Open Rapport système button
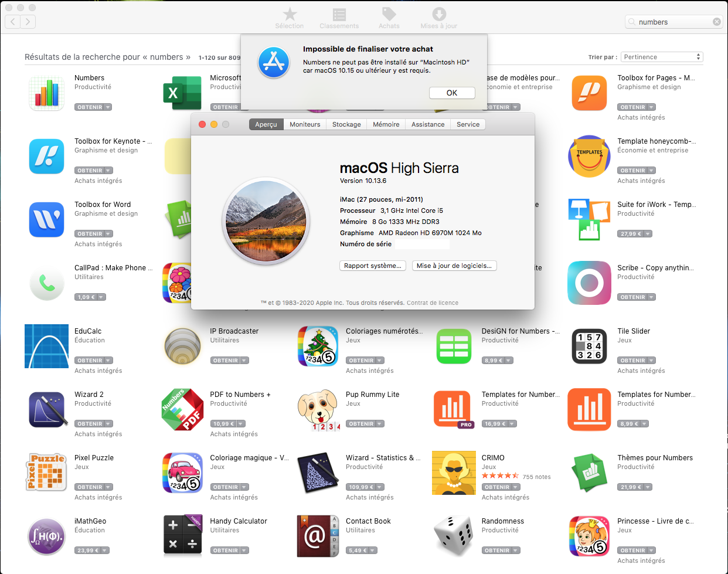The width and height of the screenshot is (728, 574). 373,266
